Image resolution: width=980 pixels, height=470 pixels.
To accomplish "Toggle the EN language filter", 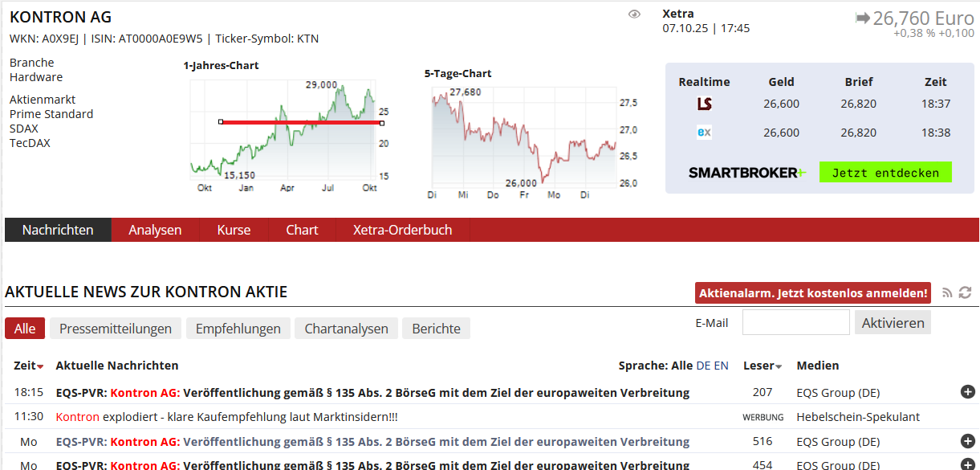I will click(x=721, y=365).
